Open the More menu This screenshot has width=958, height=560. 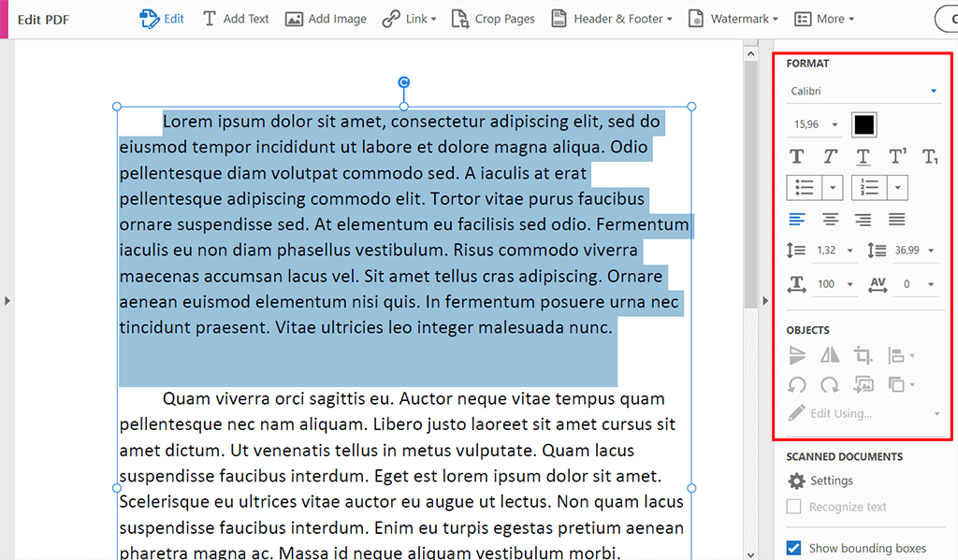coord(824,19)
